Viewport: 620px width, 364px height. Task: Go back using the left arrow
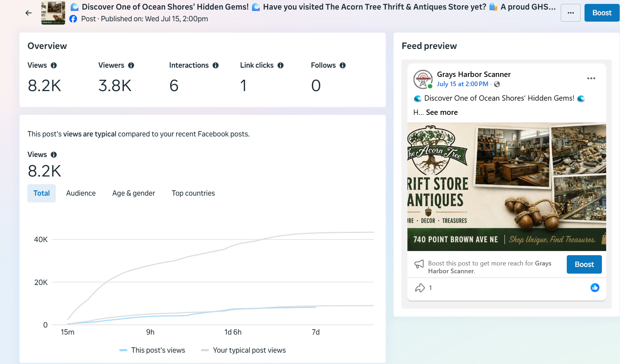pos(28,13)
